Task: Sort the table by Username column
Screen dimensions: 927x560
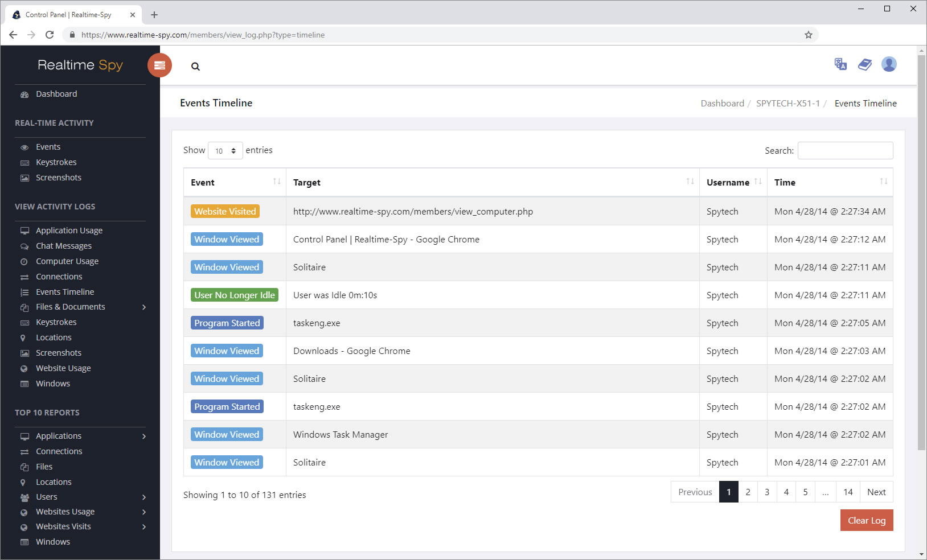Action: pos(733,183)
